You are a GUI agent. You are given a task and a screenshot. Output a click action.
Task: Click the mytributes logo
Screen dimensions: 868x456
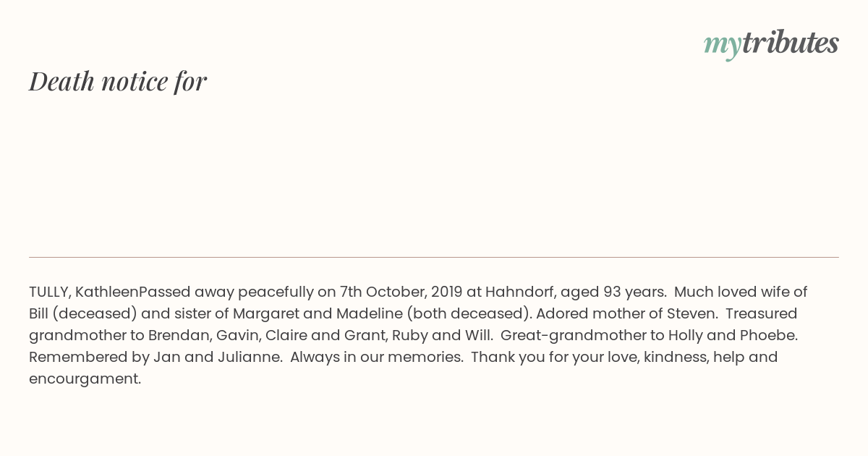pyautogui.click(x=771, y=43)
